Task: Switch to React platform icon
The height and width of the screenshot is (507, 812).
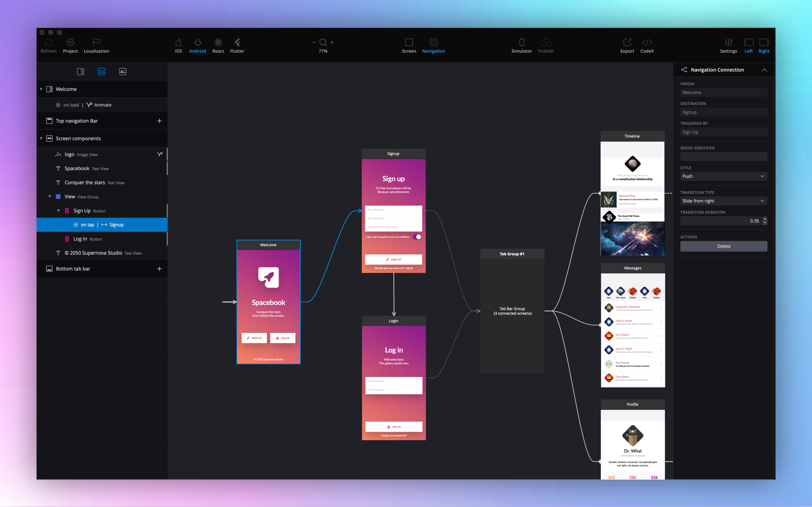Action: point(218,43)
